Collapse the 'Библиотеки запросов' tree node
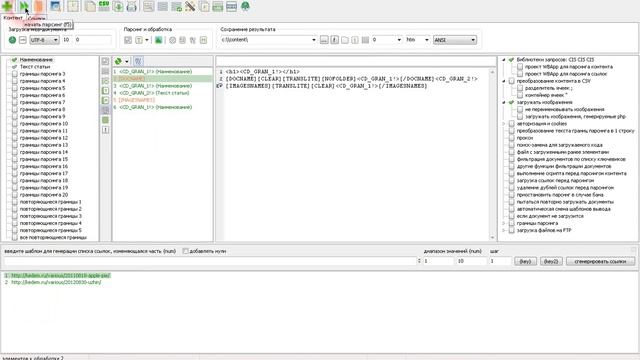 504,60
